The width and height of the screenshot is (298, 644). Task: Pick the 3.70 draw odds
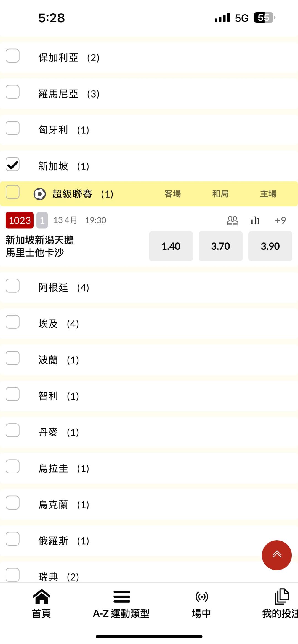point(220,246)
